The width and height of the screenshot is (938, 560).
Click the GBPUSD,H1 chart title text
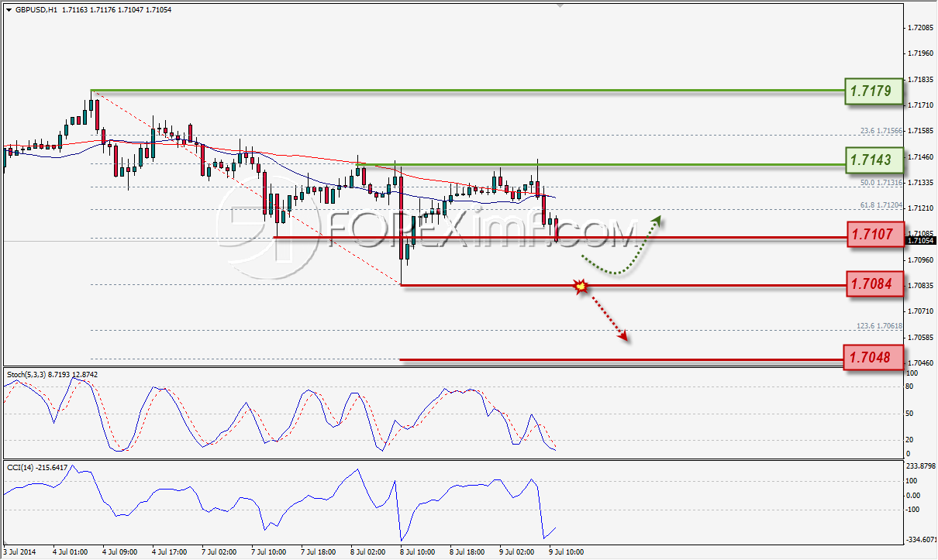[x=29, y=10]
